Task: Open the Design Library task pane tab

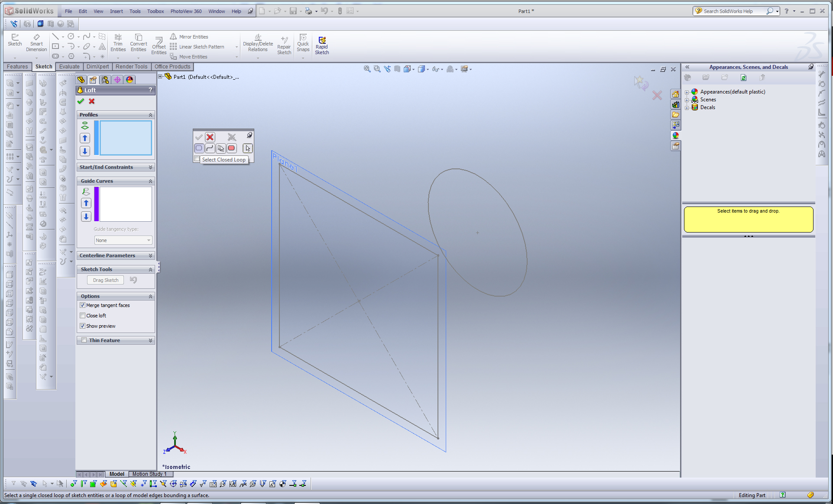Action: 675,104
